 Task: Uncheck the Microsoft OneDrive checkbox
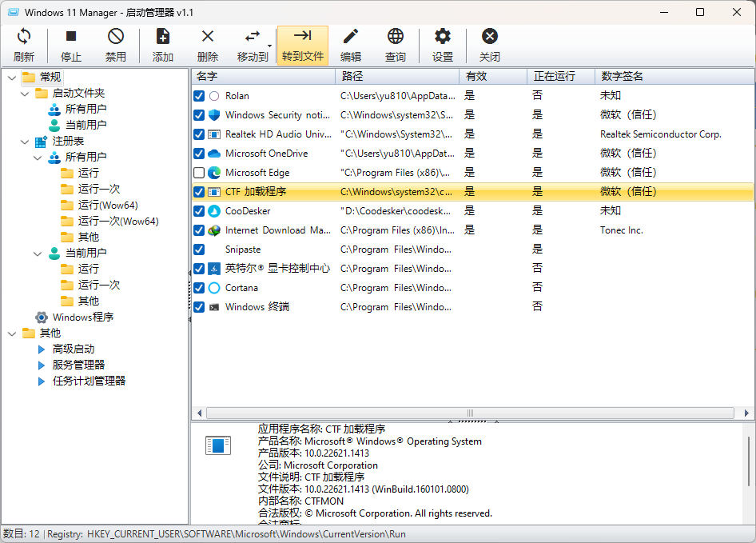[199, 154]
